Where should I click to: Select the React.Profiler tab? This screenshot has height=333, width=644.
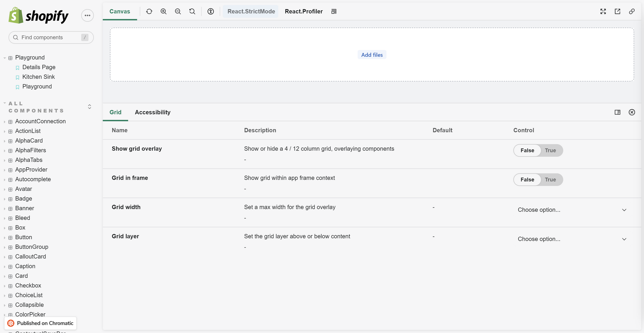point(303,11)
